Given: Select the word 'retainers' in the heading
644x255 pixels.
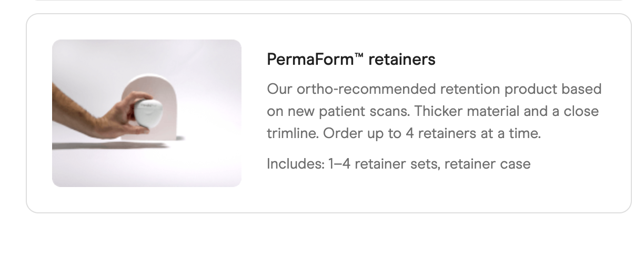Looking at the screenshot, I should point(402,60).
